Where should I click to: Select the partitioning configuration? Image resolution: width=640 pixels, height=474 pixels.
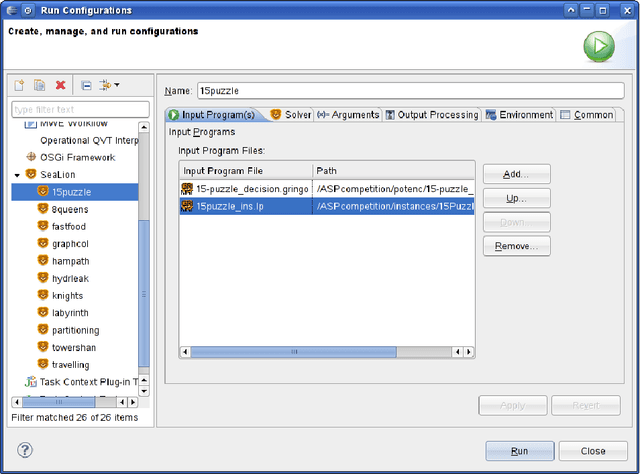click(76, 330)
